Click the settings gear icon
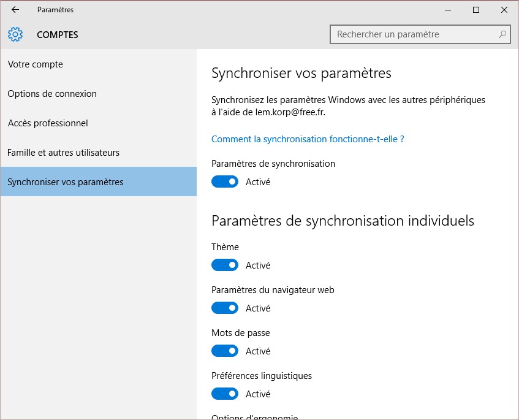Screen dimensions: 519x420 click(16, 34)
